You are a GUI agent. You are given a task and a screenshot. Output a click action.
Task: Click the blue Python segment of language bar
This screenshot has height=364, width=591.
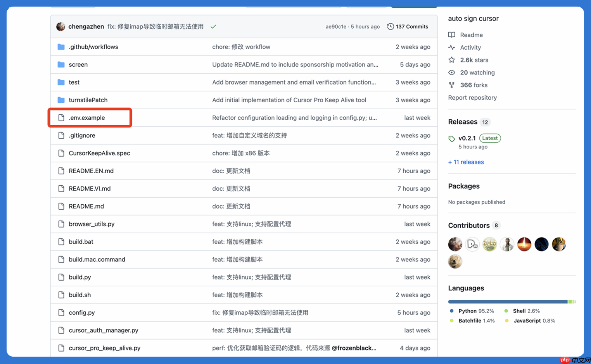[x=508, y=302]
